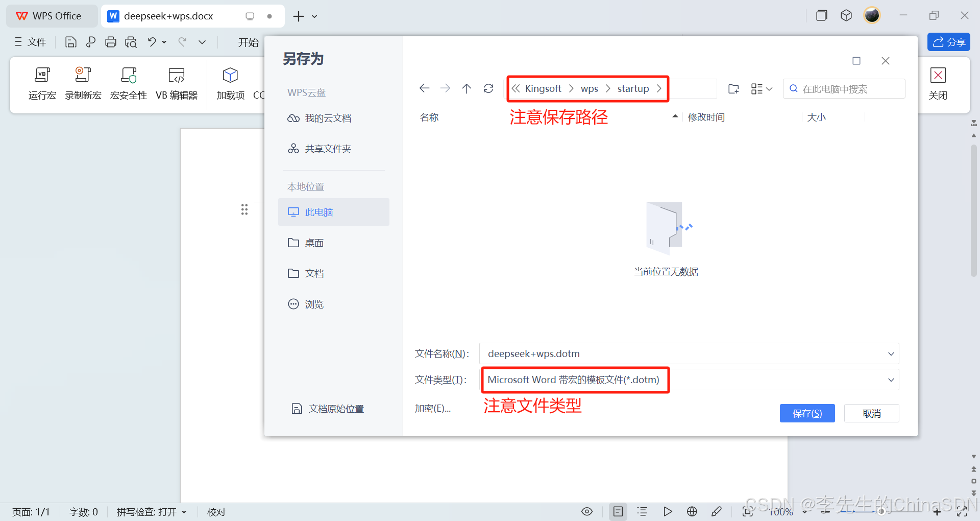980x521 pixels.
Task: Click the print icon in quick toolbar
Action: coord(111,42)
